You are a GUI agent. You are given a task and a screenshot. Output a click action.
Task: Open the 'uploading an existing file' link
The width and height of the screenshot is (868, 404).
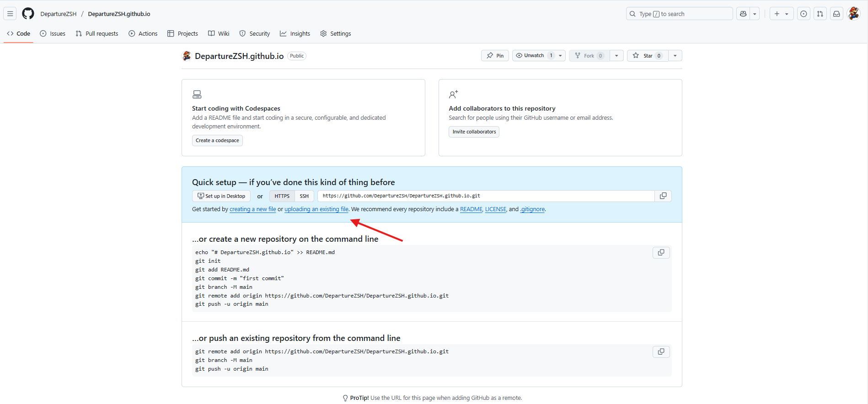[316, 209]
